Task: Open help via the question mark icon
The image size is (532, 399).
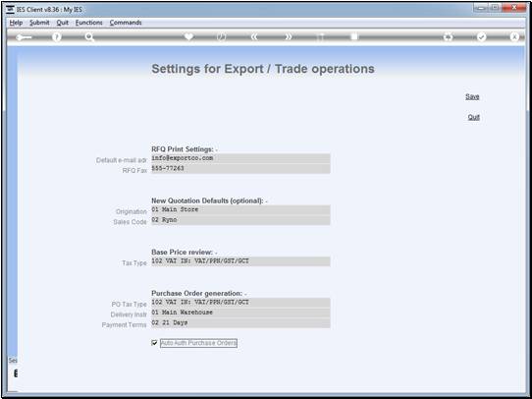Action: [57, 37]
